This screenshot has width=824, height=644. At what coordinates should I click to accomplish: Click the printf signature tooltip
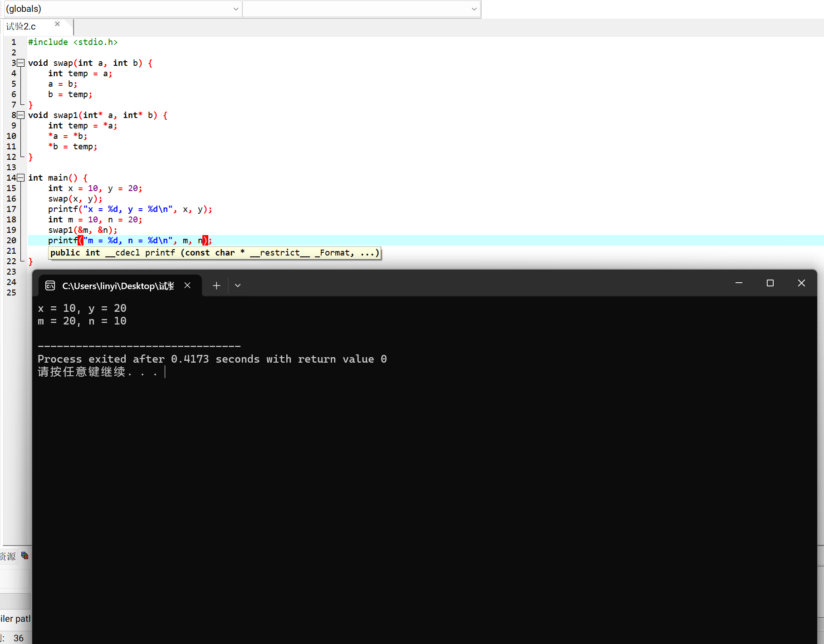[x=215, y=253]
